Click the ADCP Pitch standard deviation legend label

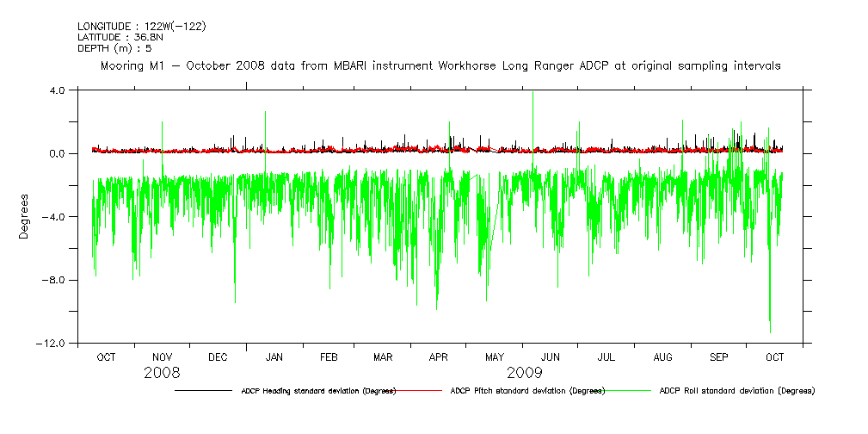point(527,391)
